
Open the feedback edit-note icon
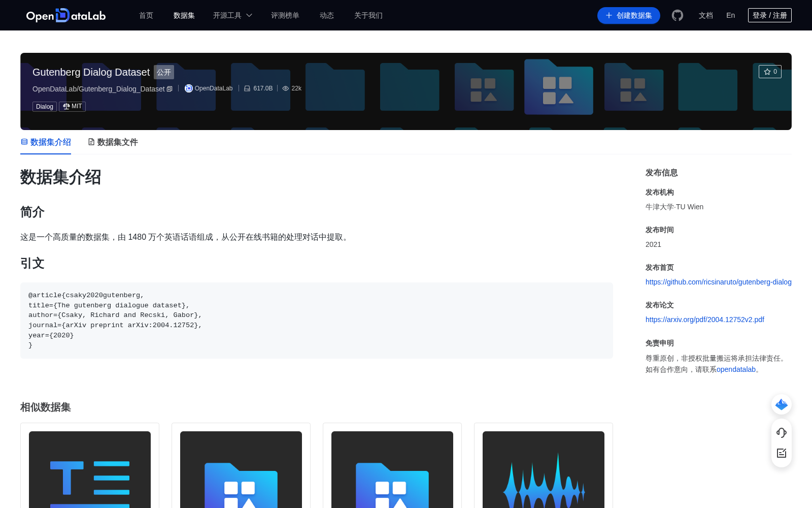[782, 453]
